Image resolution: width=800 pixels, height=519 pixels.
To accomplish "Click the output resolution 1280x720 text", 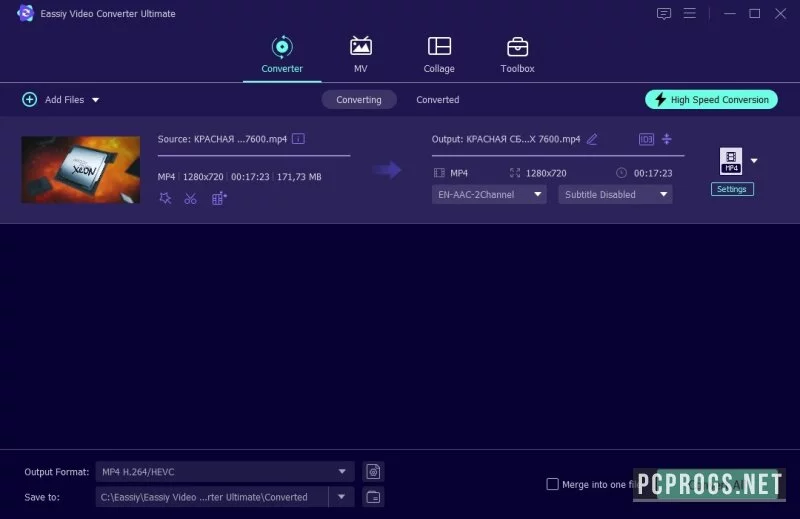I will point(546,173).
